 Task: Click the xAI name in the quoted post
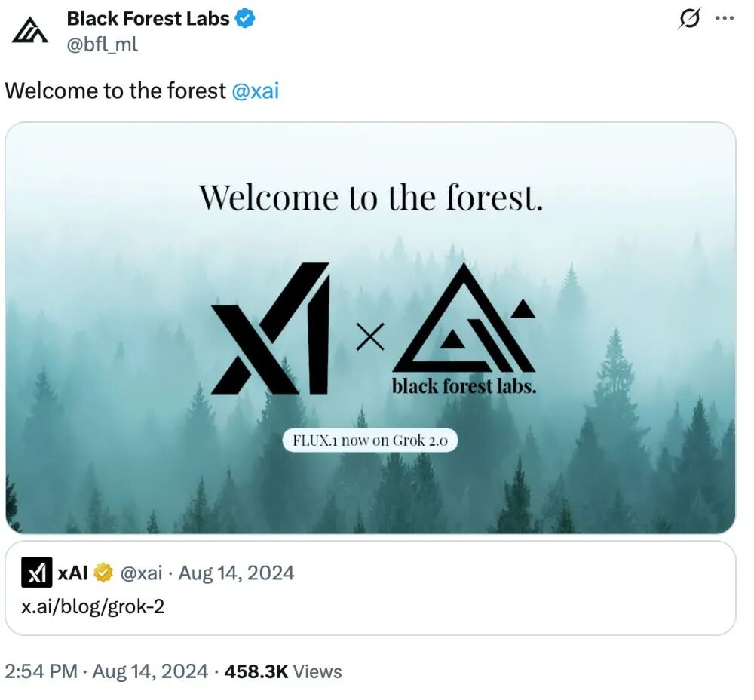[73, 573]
